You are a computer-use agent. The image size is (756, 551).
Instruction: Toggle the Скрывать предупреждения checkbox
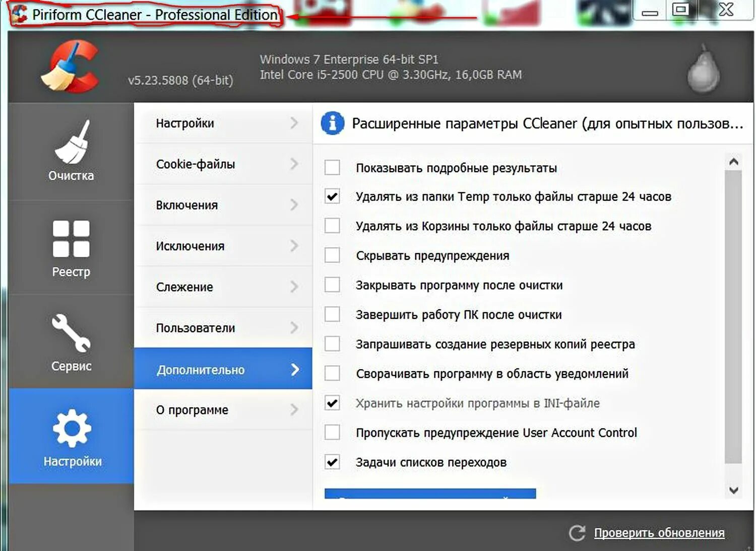tap(332, 255)
